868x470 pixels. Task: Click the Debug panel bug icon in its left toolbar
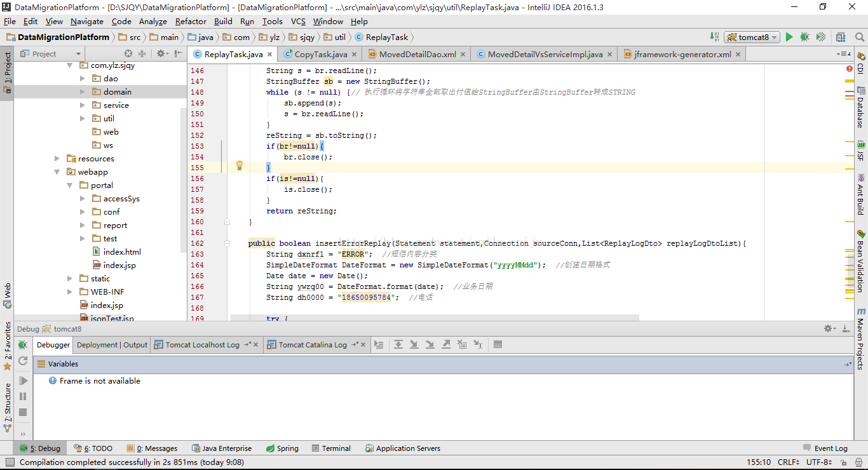(x=23, y=346)
